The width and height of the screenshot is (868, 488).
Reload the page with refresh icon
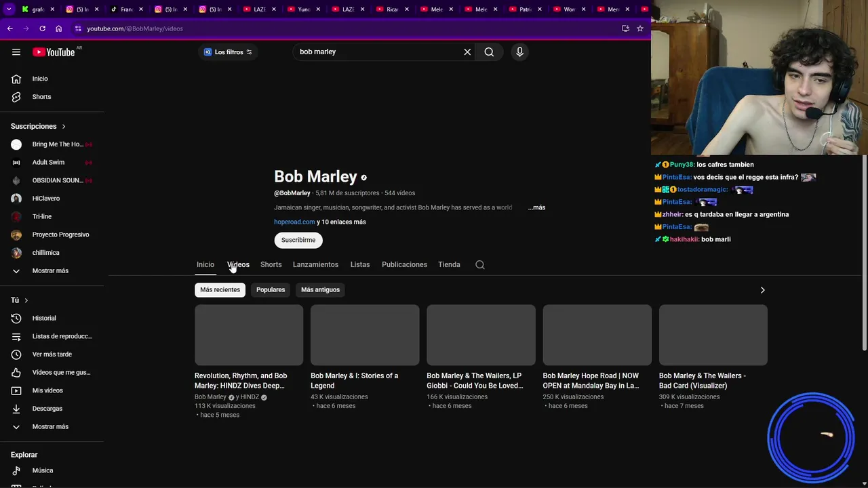(x=42, y=28)
